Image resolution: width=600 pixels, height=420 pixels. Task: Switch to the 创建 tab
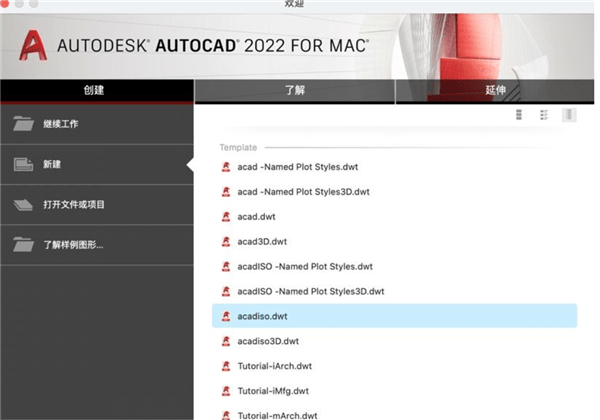coord(97,91)
